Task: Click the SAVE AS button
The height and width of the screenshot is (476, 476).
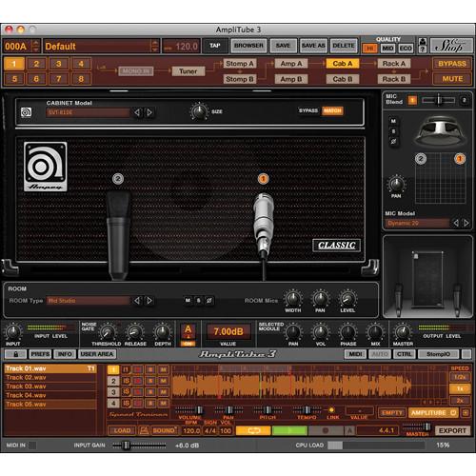Action: point(313,46)
